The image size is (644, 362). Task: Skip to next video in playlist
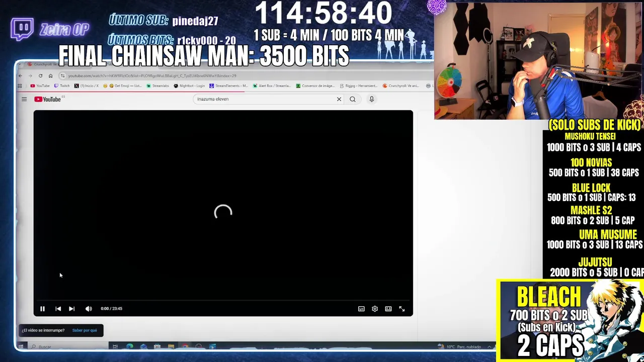click(71, 309)
